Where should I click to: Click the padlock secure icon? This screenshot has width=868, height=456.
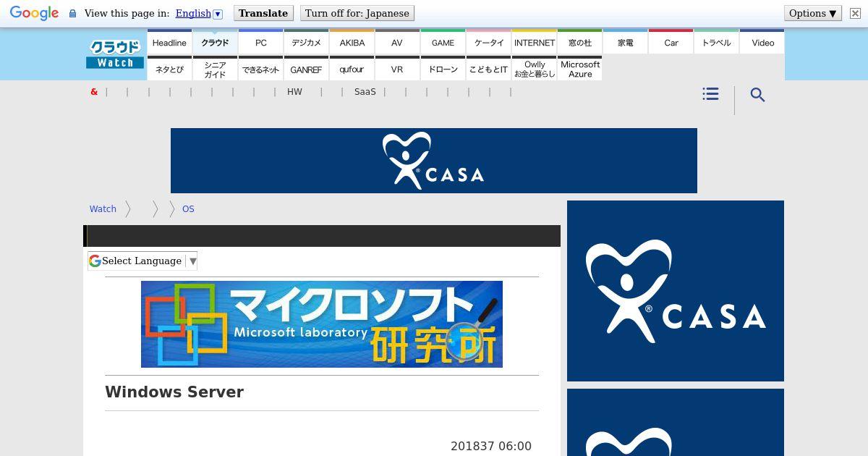(72, 14)
